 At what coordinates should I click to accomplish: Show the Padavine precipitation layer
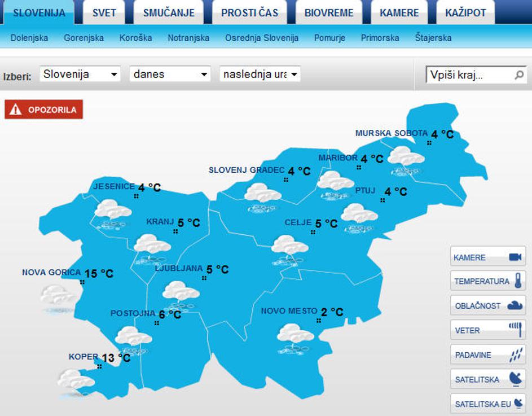[488, 355]
